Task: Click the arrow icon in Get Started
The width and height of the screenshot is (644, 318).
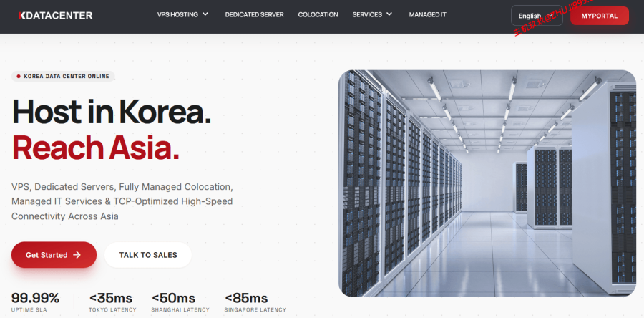Action: (77, 255)
